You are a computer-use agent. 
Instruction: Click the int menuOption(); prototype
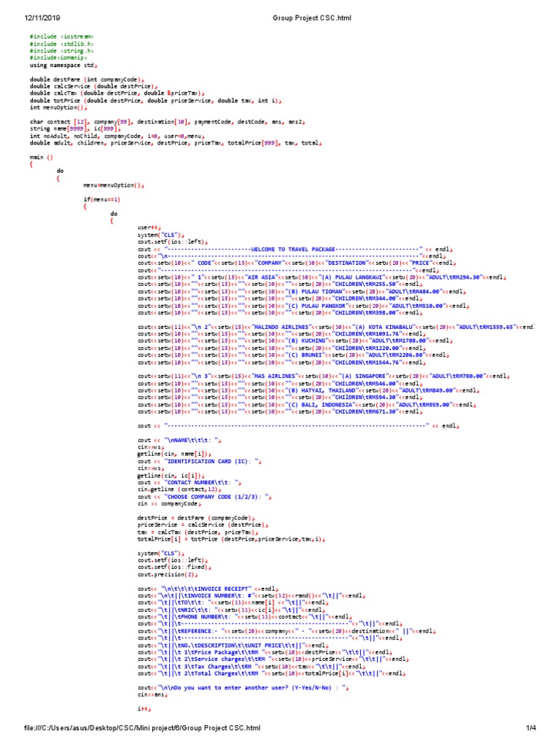(x=58, y=108)
